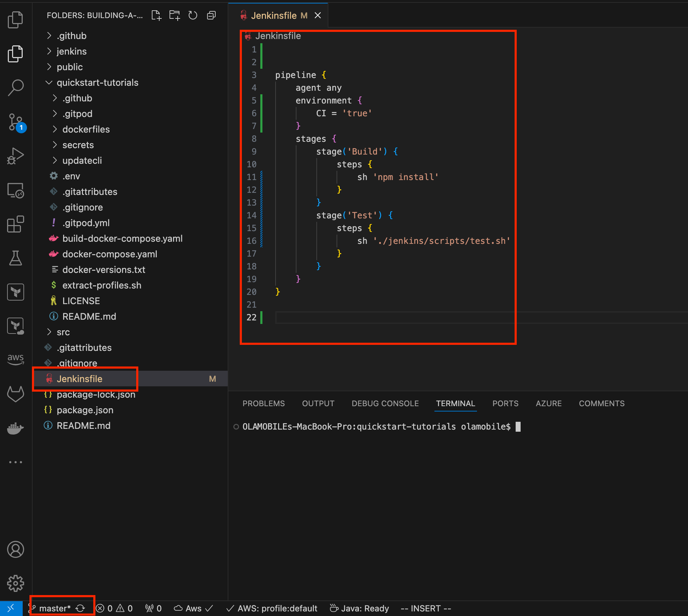Screen dimensions: 688x616
Task: Switch to the AZURE panel tab
Action: click(549, 403)
